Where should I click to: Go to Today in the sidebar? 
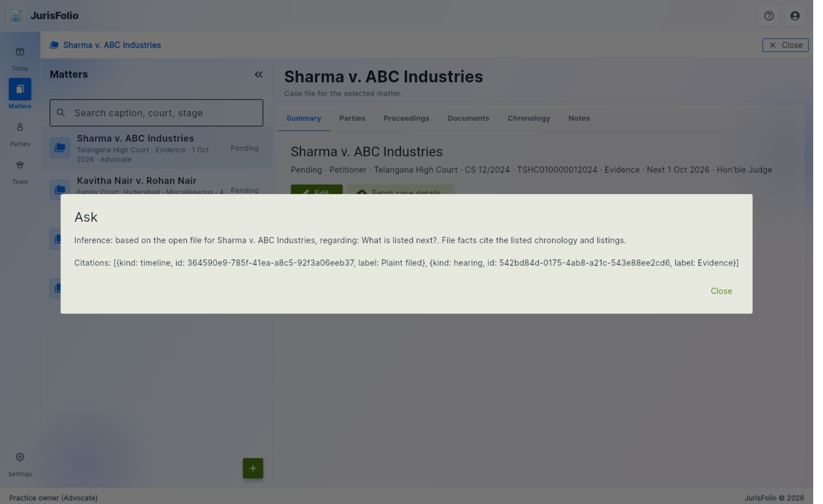point(20,59)
